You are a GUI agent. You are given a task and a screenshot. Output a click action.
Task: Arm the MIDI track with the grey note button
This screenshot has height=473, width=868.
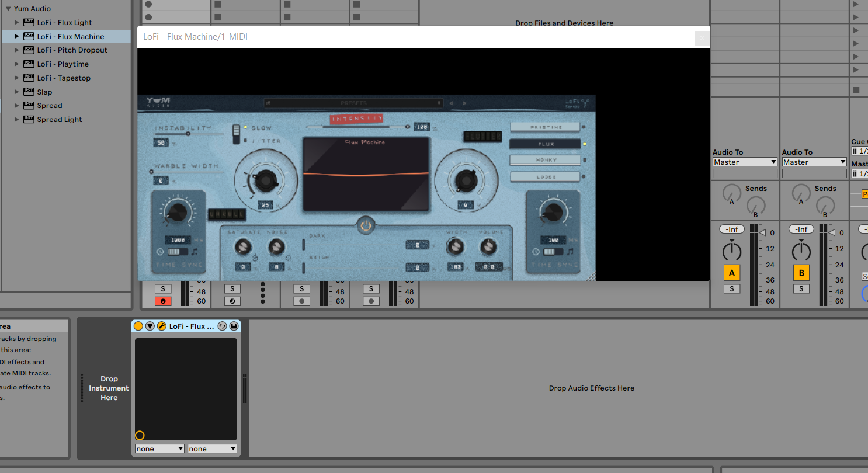[x=232, y=301]
